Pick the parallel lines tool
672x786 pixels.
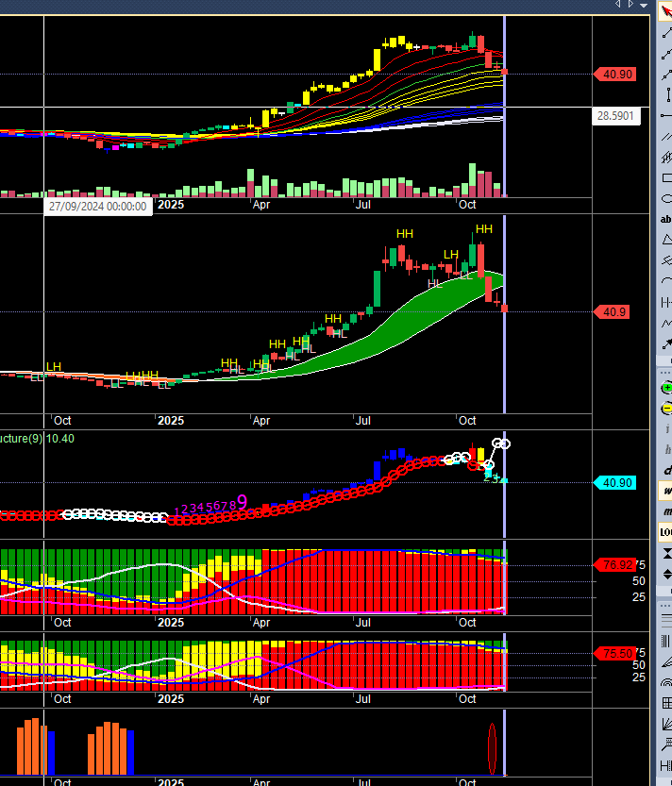tap(666, 136)
